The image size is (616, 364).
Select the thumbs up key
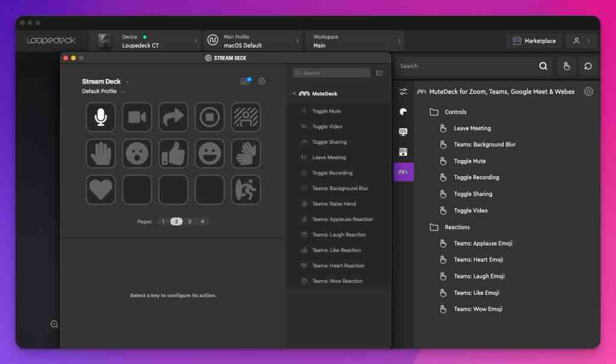173,153
